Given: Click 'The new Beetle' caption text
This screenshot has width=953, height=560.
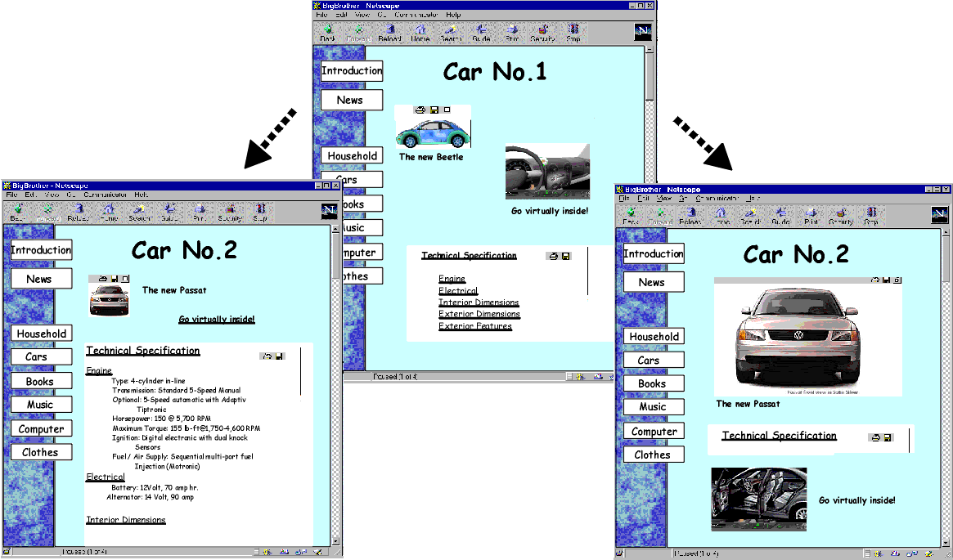Looking at the screenshot, I should click(431, 157).
